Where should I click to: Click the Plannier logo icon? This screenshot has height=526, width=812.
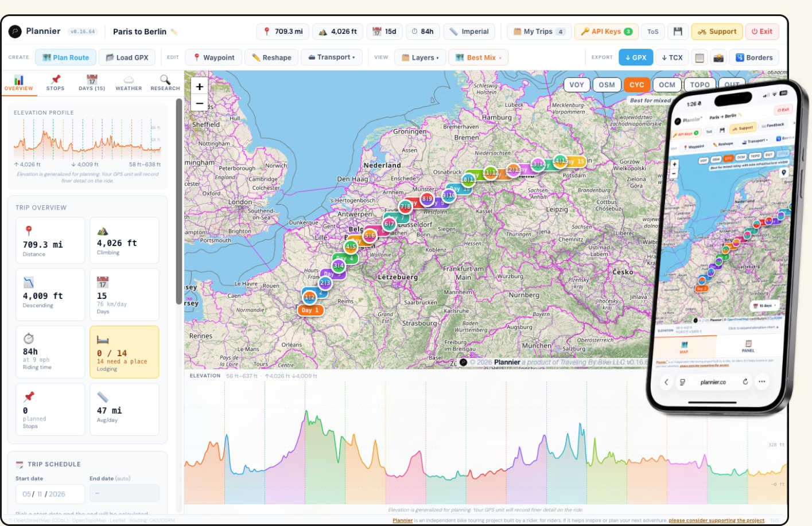[x=15, y=32]
